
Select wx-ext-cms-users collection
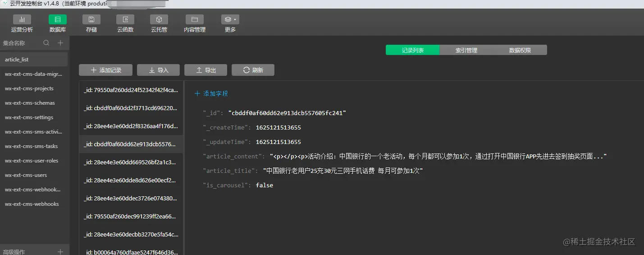34,175
